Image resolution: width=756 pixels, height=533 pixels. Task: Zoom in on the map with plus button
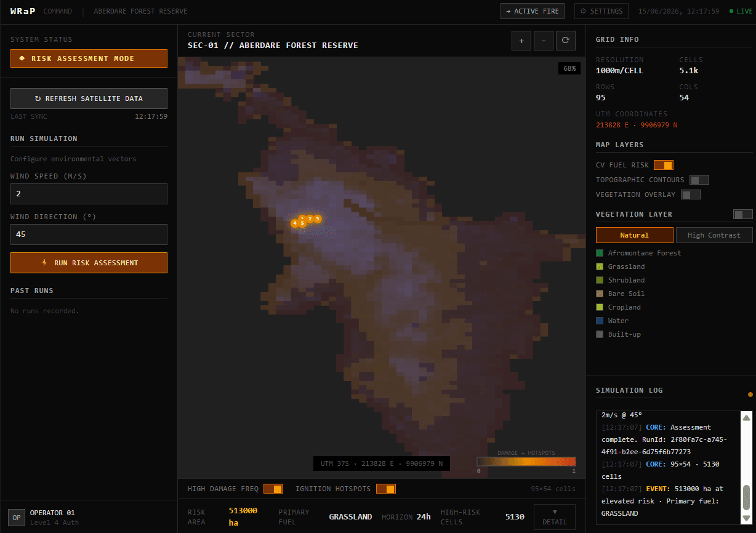[521, 41]
